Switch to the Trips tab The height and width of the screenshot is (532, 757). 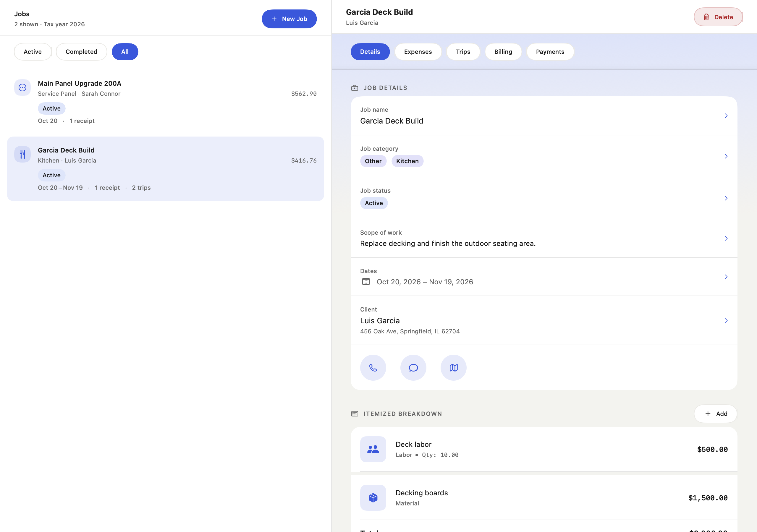(x=463, y=52)
